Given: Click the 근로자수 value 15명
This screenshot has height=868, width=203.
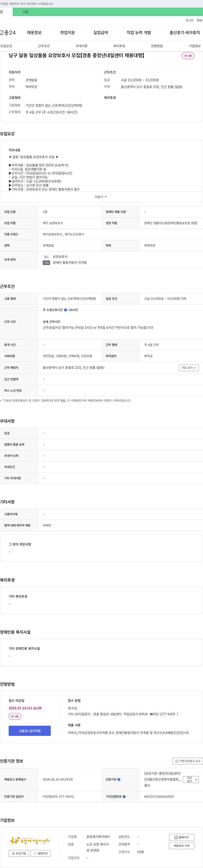Looking at the screenshot, I should [x=140, y=852].
